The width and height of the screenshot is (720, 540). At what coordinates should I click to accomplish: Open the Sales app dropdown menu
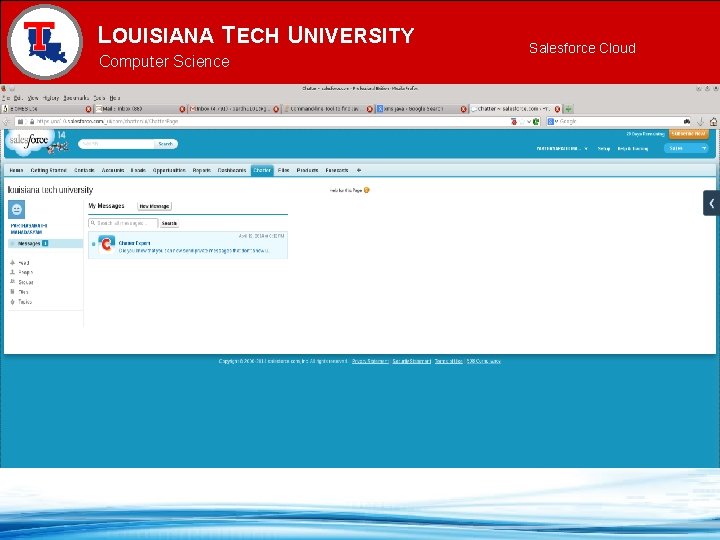point(686,148)
